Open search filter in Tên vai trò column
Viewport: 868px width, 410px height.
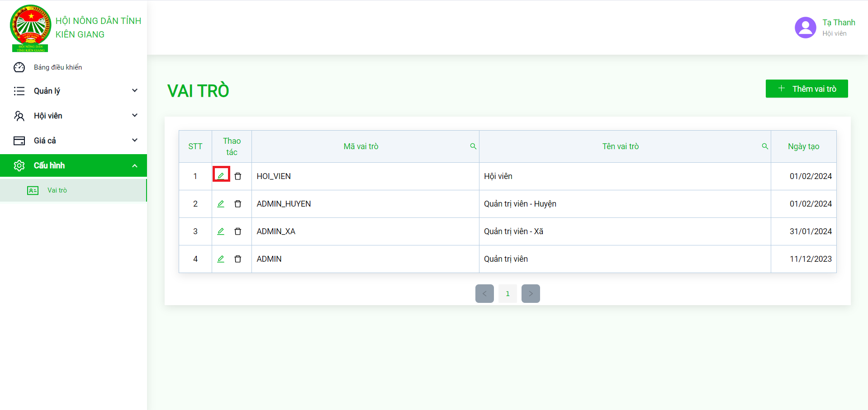pyautogui.click(x=765, y=146)
